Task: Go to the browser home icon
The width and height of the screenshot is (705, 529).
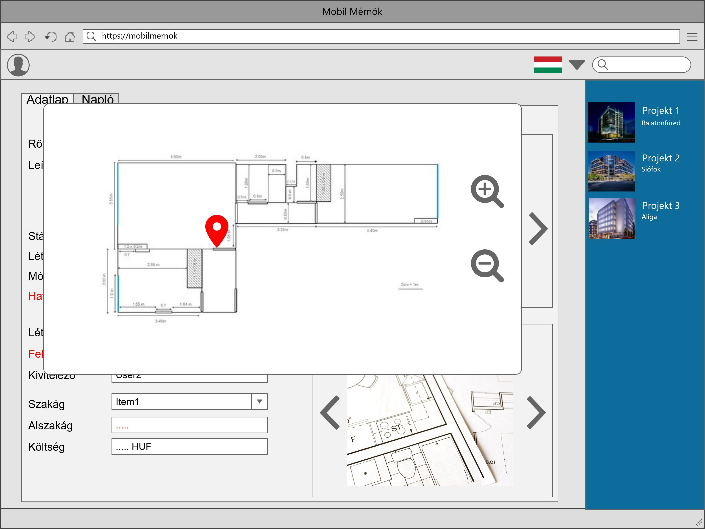Action: tap(69, 36)
